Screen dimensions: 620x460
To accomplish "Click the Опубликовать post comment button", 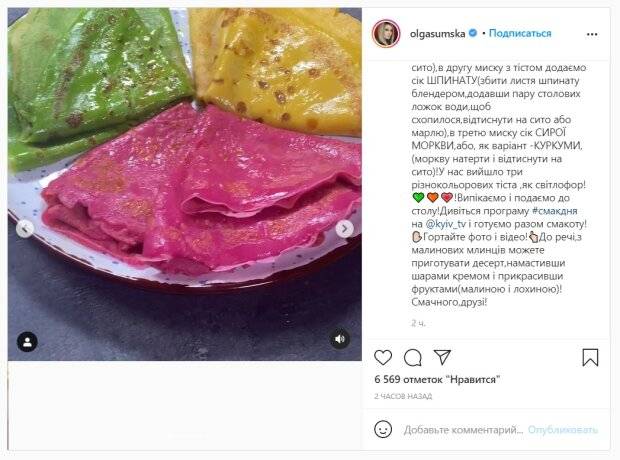I will (x=563, y=430).
